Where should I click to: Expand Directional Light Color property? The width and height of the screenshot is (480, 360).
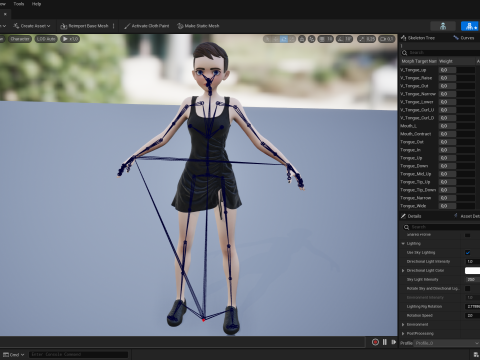[403, 271]
